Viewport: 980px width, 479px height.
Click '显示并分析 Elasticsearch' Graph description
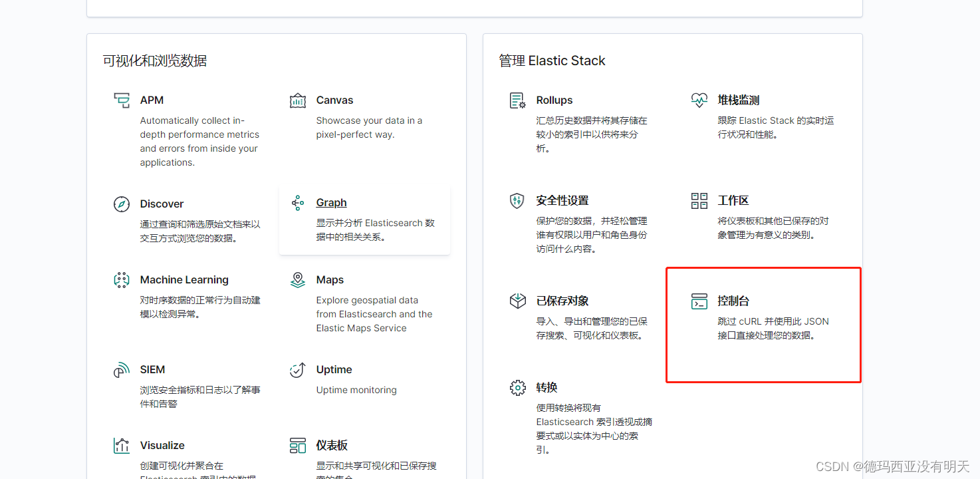[376, 230]
